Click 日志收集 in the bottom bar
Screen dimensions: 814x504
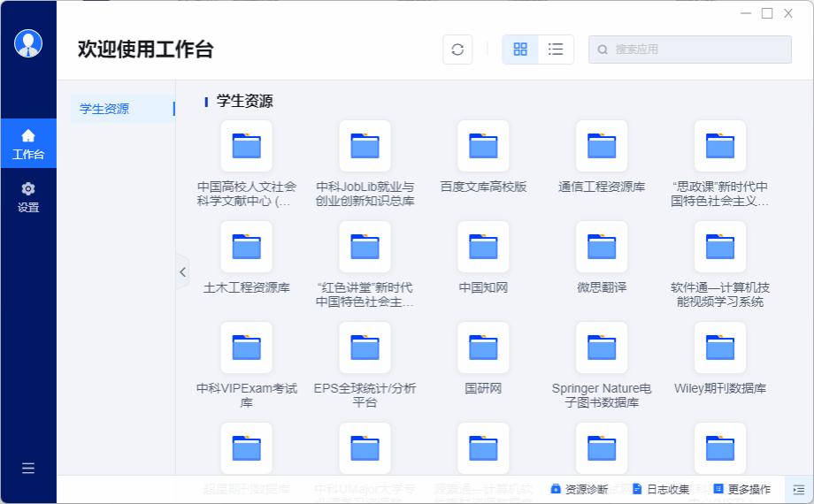pos(661,489)
